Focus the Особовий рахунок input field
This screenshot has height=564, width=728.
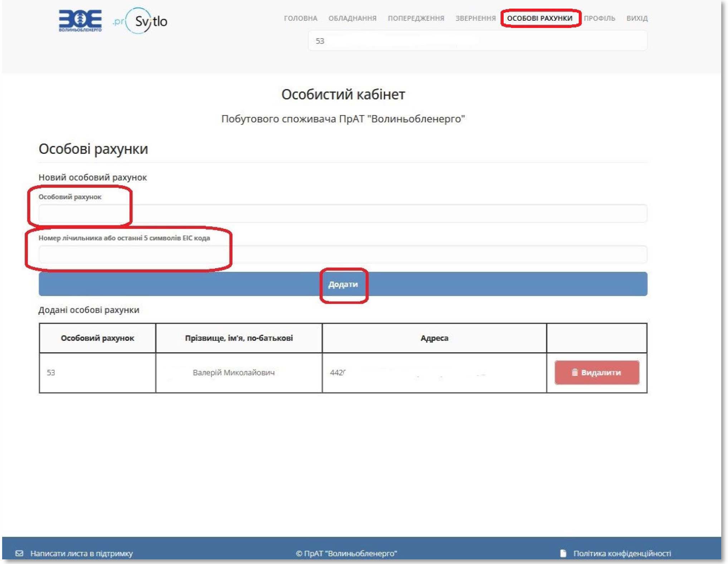(x=343, y=214)
